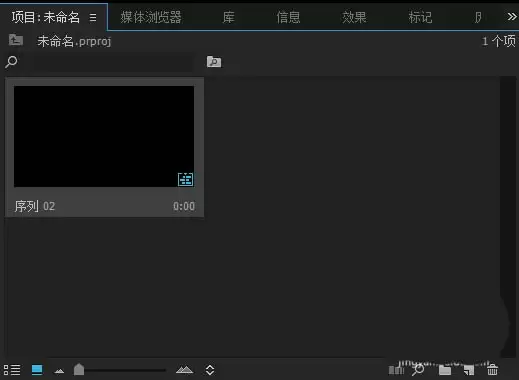The image size is (519, 380).
Task: Switch to list view
Action: pos(12,370)
